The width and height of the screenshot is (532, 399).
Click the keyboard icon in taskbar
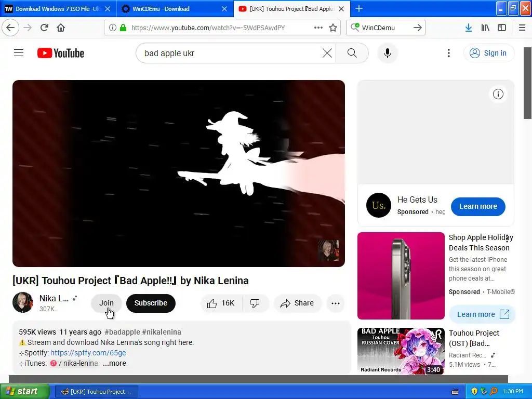pyautogui.click(x=455, y=392)
